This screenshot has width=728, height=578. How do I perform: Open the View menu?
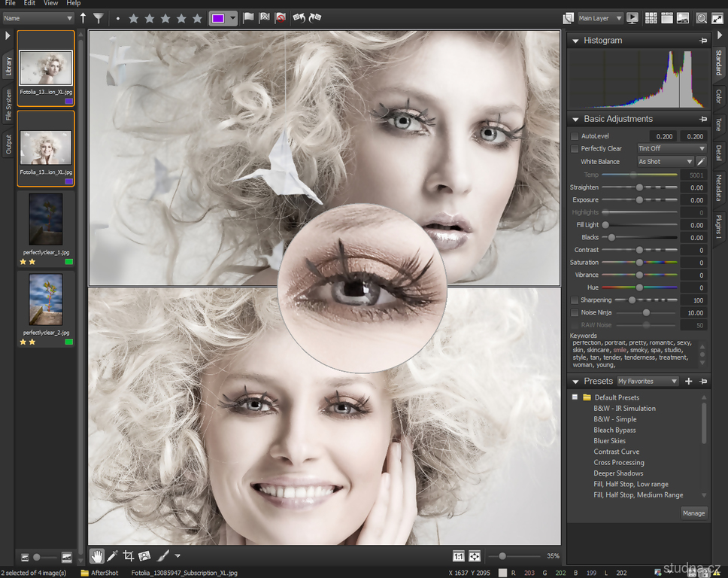[50, 4]
